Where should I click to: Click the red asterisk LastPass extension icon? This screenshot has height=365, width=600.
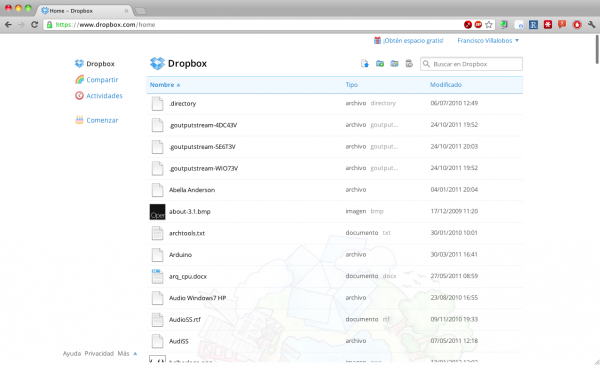point(548,24)
